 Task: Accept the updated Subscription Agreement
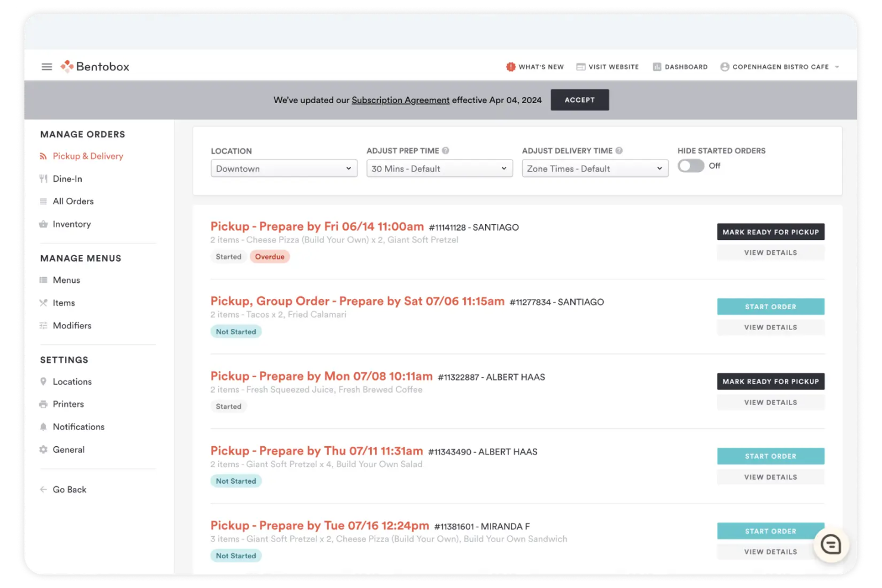(579, 99)
